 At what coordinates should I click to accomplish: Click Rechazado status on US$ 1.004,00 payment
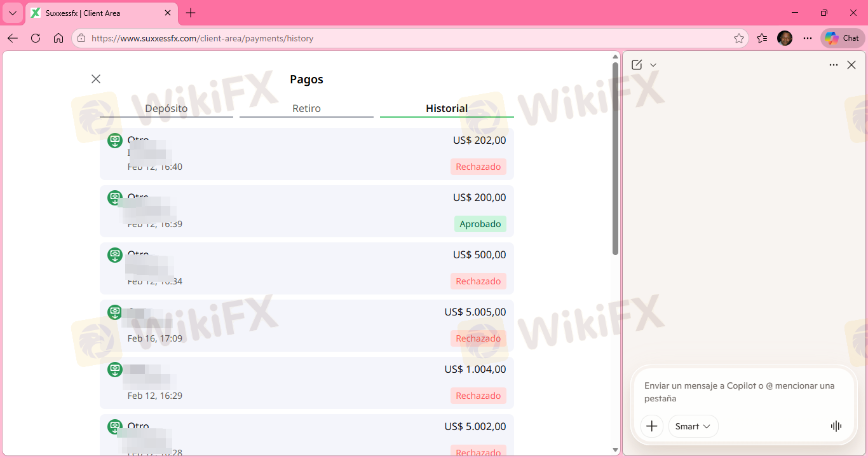478,396
